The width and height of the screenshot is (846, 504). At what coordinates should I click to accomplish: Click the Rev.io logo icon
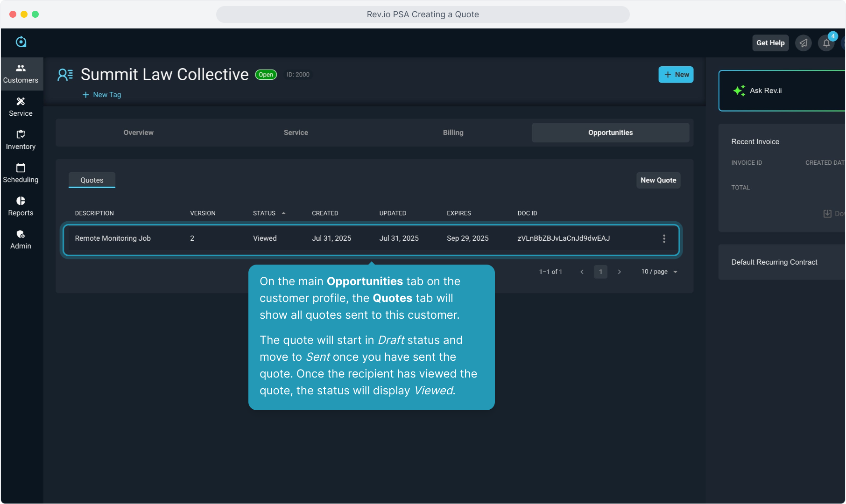pyautogui.click(x=21, y=42)
